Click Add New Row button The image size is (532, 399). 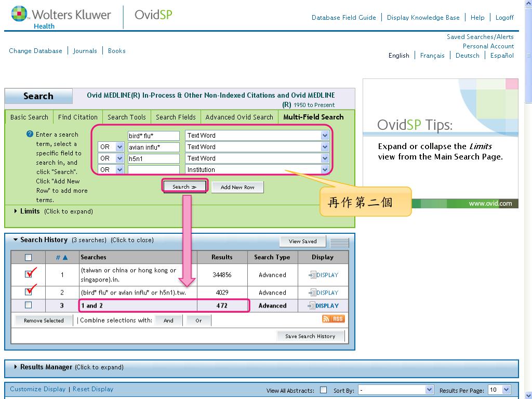click(x=237, y=187)
